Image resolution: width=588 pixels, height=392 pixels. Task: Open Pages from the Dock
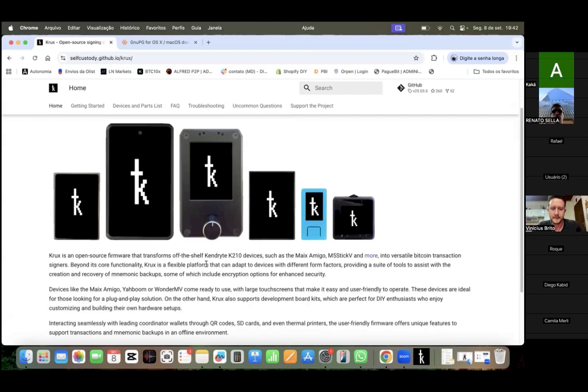[x=290, y=356]
